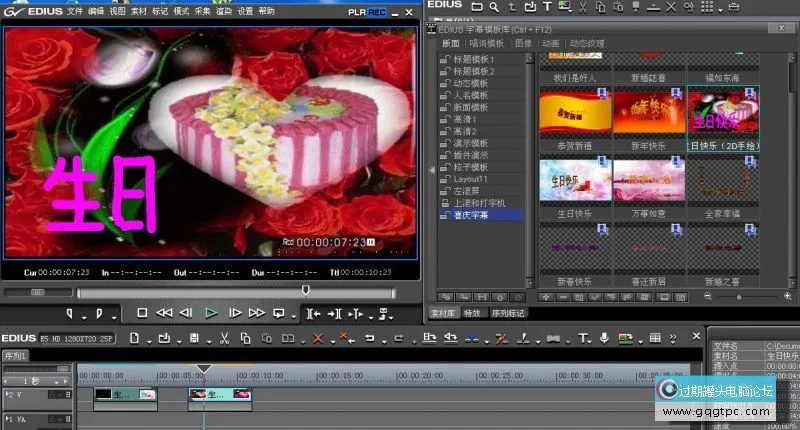Image resolution: width=800 pixels, height=430 pixels.
Task: Toggle REC recorder mode
Action: tap(377, 12)
